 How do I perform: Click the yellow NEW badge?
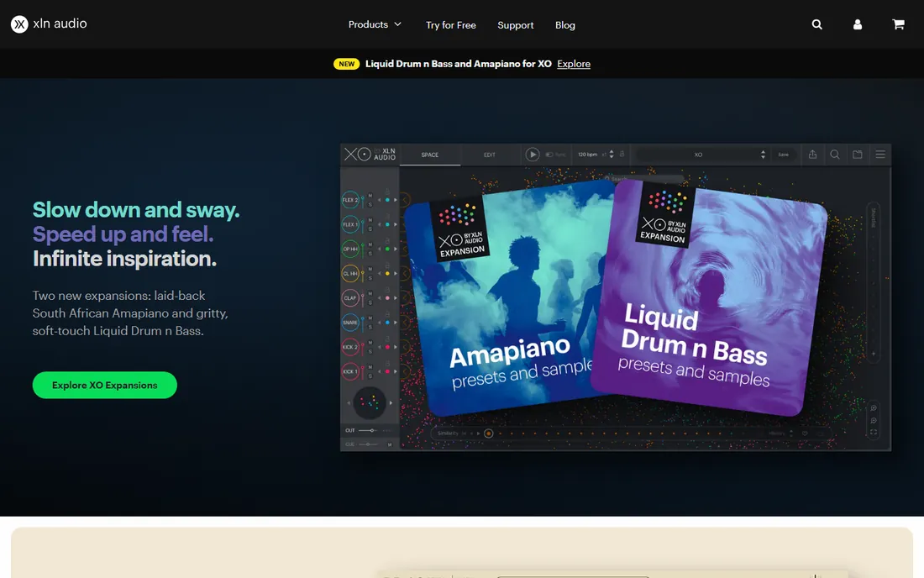[x=346, y=64]
